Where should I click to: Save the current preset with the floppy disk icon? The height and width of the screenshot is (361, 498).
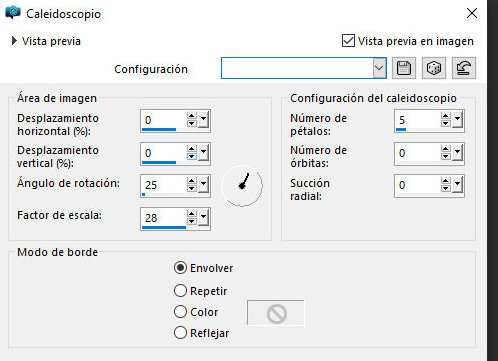404,68
